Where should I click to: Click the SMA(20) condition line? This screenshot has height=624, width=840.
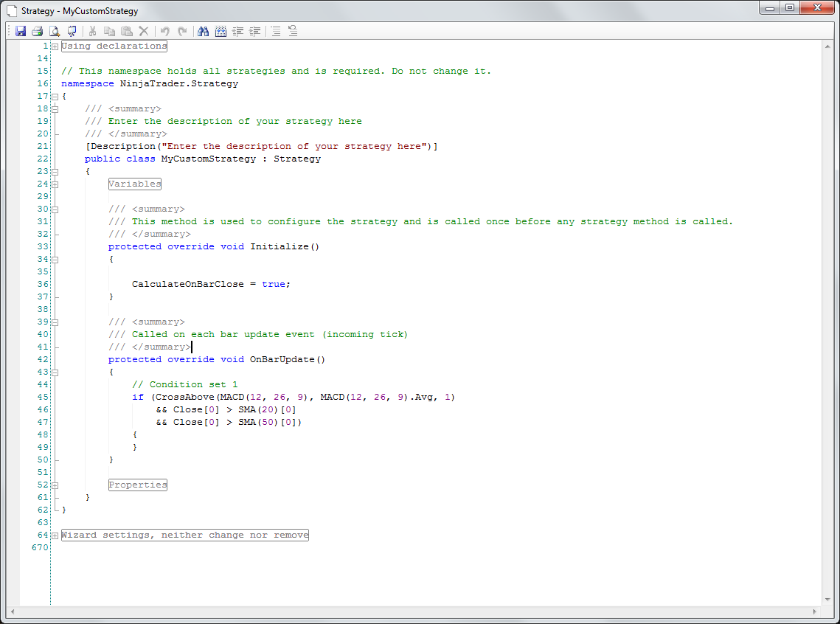[x=226, y=410]
